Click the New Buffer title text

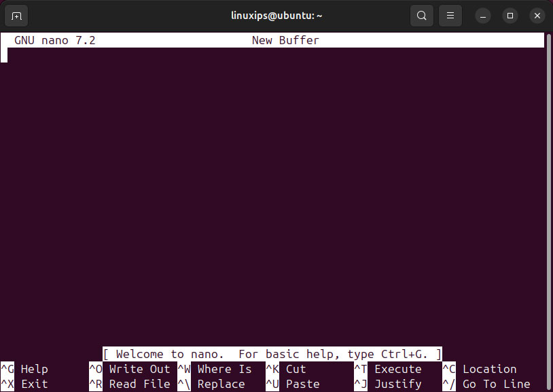(285, 40)
